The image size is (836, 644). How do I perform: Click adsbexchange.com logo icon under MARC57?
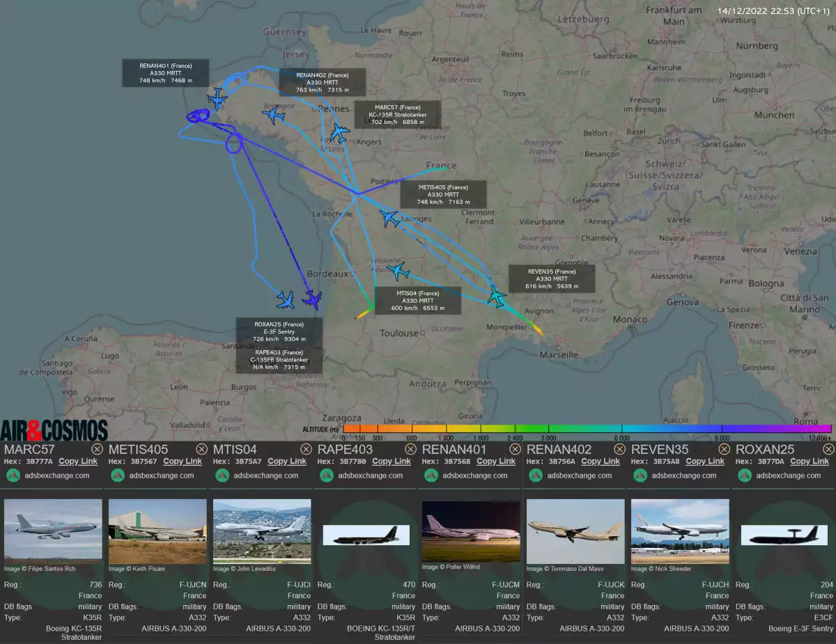(13, 476)
